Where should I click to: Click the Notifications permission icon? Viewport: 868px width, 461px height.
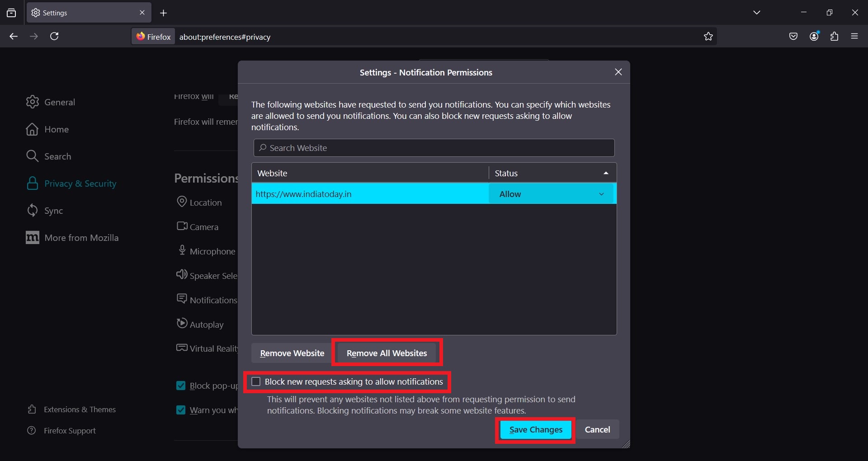[182, 299]
